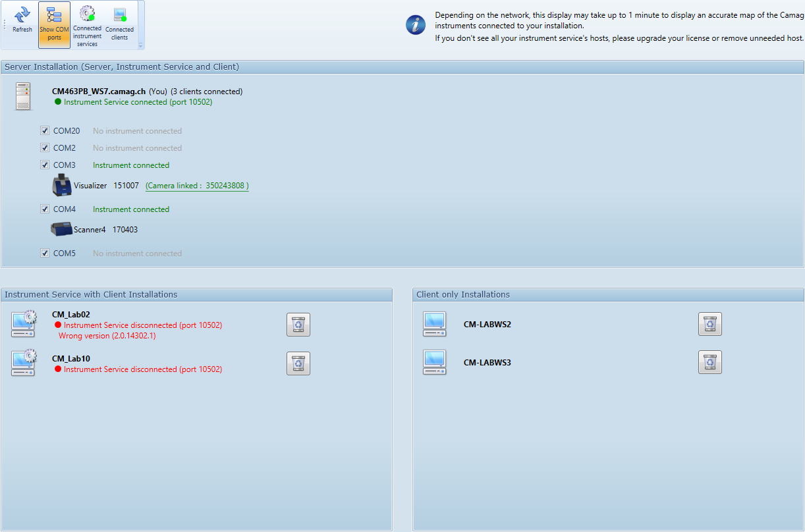This screenshot has width=805, height=532.
Task: Click the COM20 'No instrument connected' status
Action: click(x=137, y=131)
